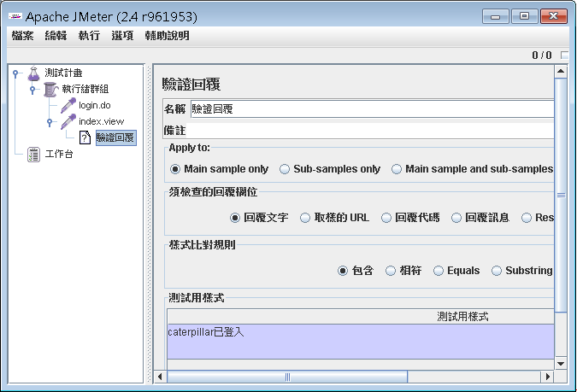Click the Workbench clipboard icon (工作台)
The width and height of the screenshot is (577, 392).
click(33, 155)
